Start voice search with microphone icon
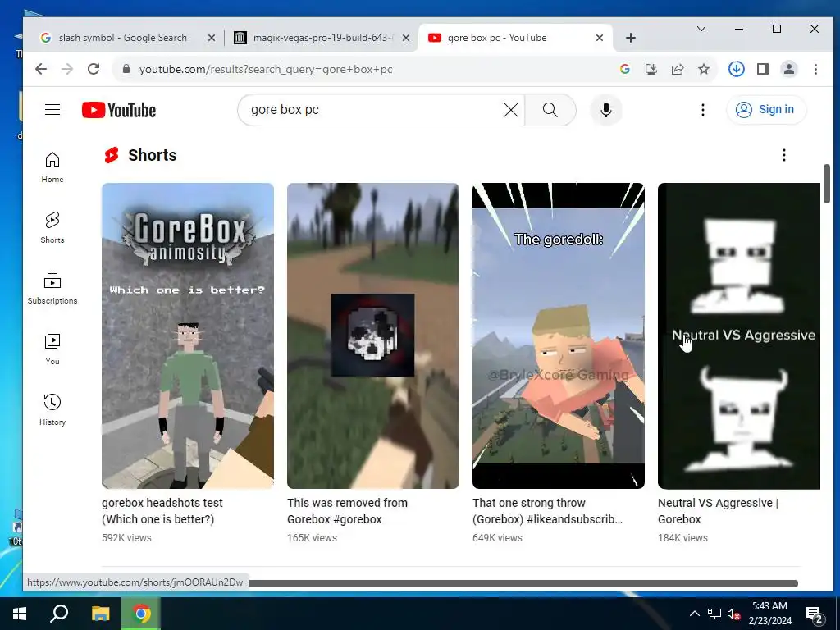The image size is (840, 630). click(x=606, y=110)
